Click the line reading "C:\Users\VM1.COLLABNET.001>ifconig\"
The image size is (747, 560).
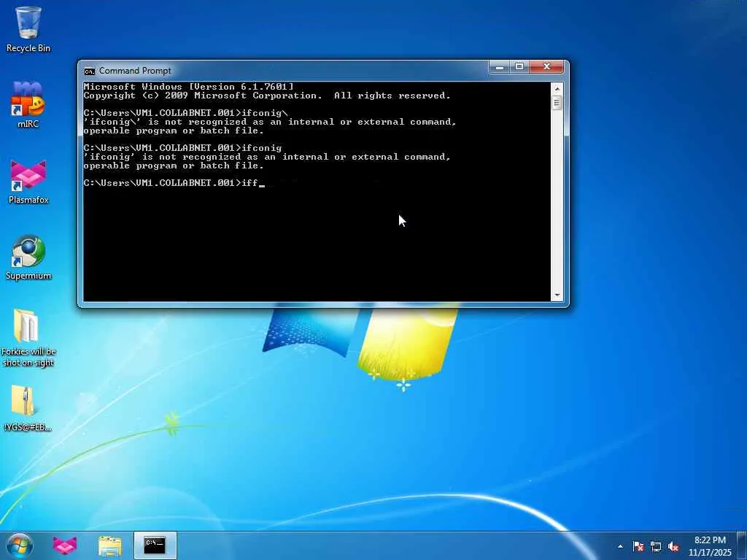tap(186, 113)
